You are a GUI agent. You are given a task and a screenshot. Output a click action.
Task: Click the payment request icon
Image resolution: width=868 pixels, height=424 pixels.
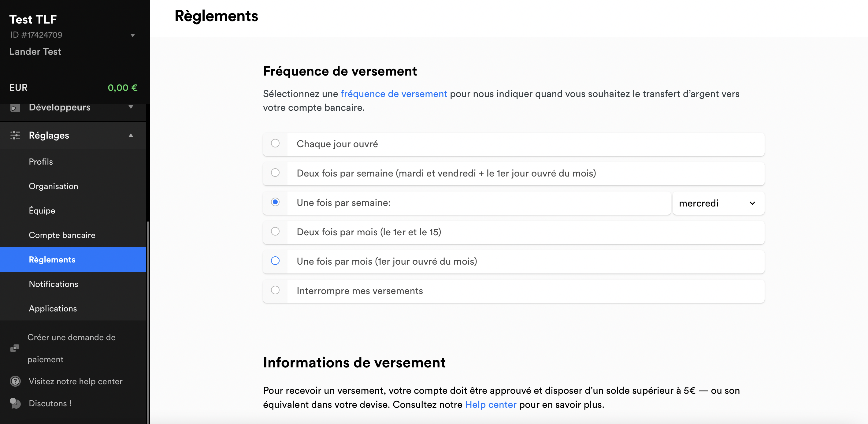[14, 348]
